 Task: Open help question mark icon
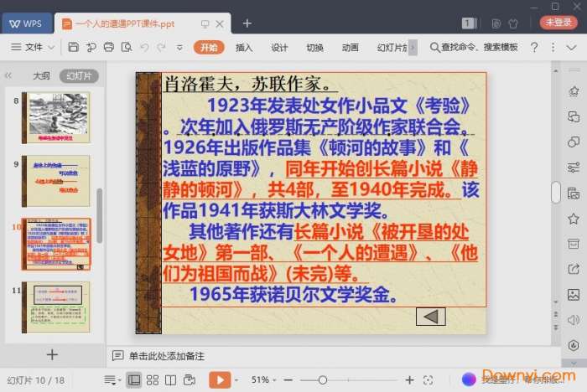tap(534, 47)
